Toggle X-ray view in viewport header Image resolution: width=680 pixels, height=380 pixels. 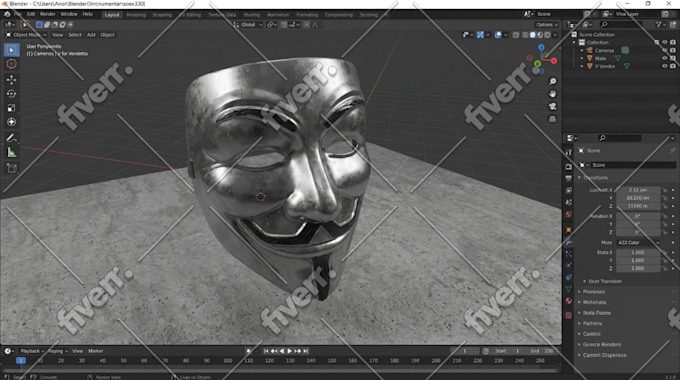(x=515, y=35)
